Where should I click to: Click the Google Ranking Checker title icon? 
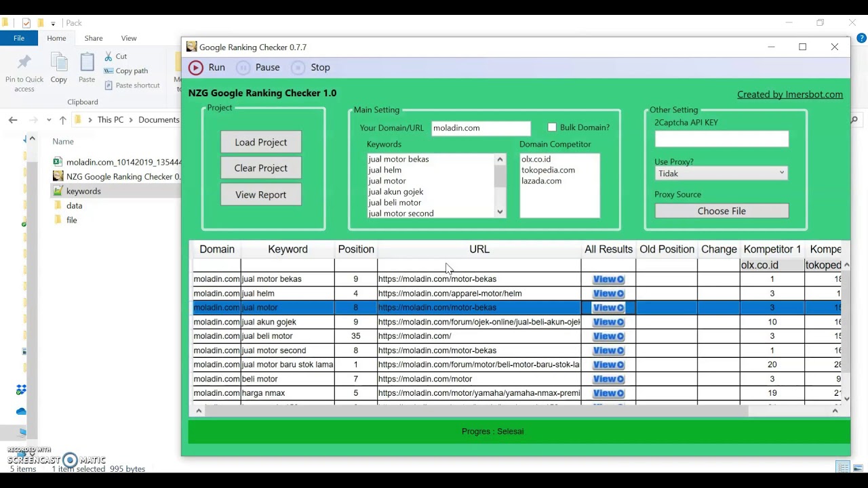tap(191, 47)
